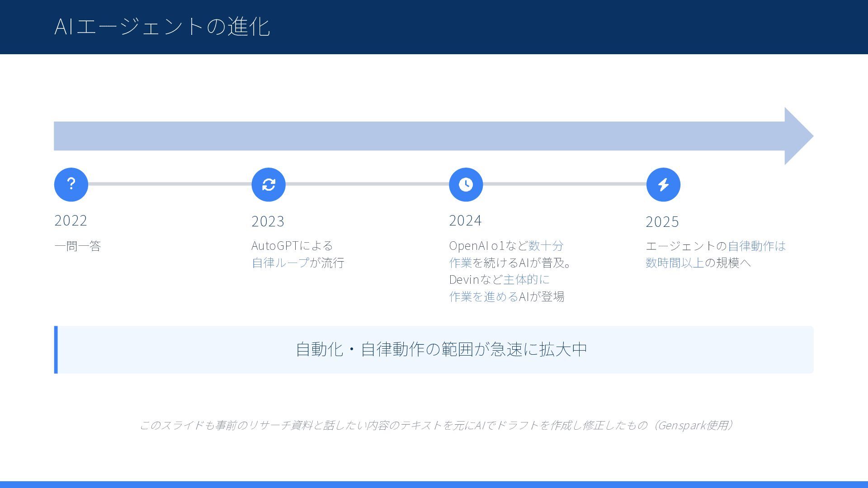The image size is (868, 488).
Task: Click the highlighted 数十分 text
Action: point(546,246)
